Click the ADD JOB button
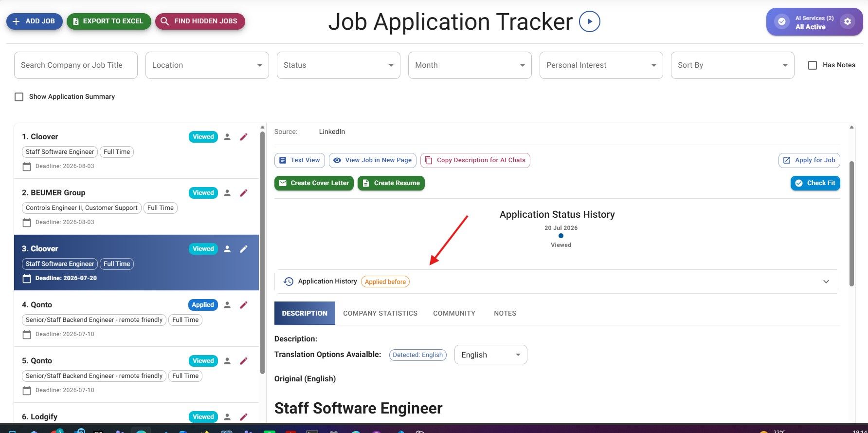Viewport: 868px width, 433px height. (34, 21)
